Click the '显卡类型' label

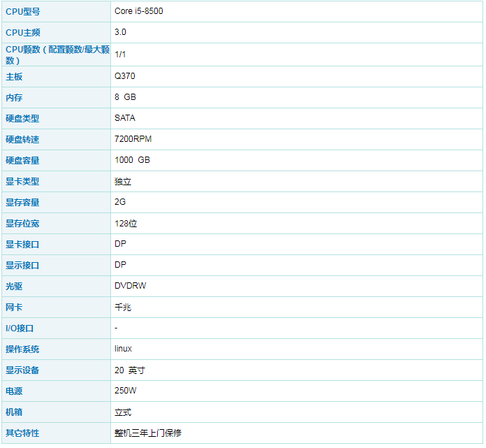click(22, 182)
